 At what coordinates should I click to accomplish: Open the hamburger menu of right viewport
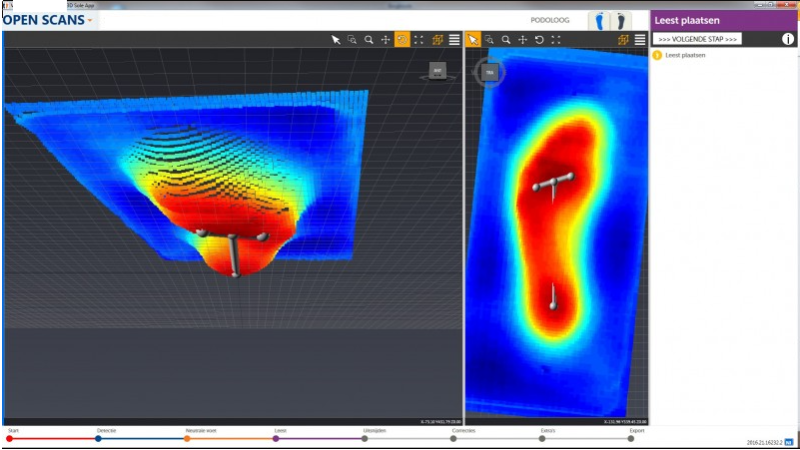click(x=640, y=40)
